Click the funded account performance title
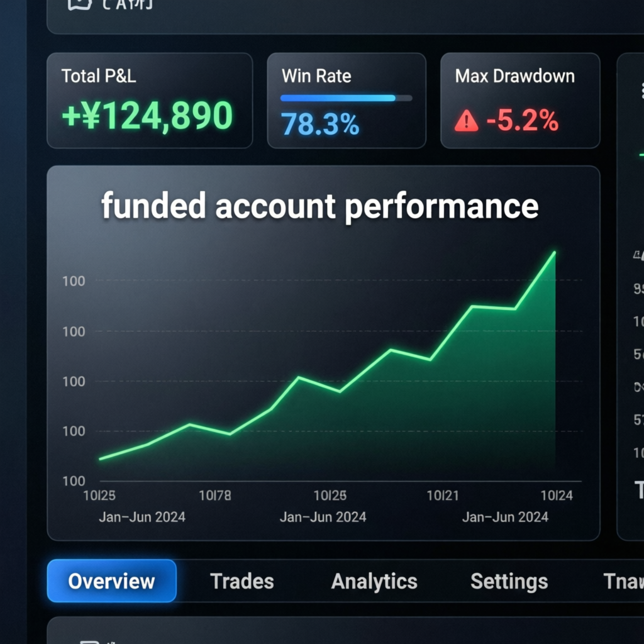 point(320,206)
